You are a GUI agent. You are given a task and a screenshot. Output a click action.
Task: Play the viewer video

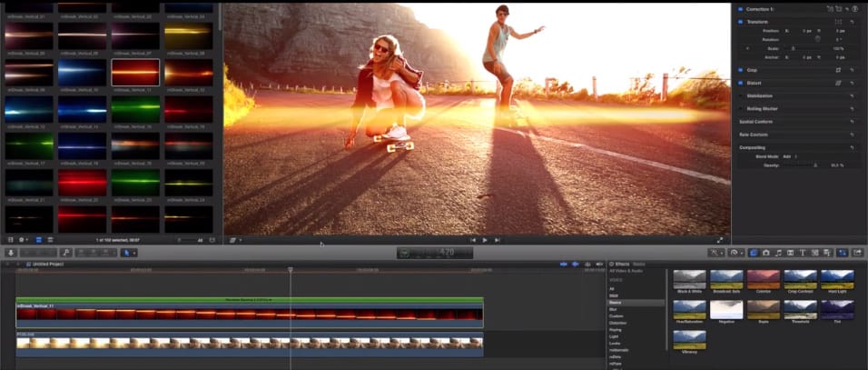click(485, 240)
